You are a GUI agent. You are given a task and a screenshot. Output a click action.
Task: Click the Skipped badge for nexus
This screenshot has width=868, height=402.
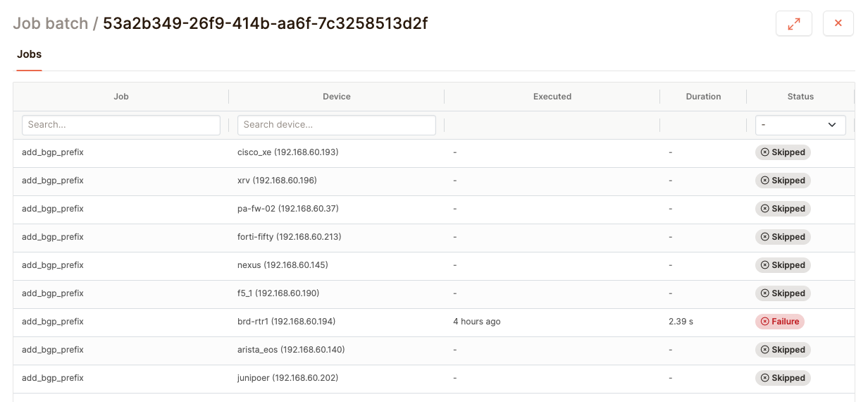(783, 265)
